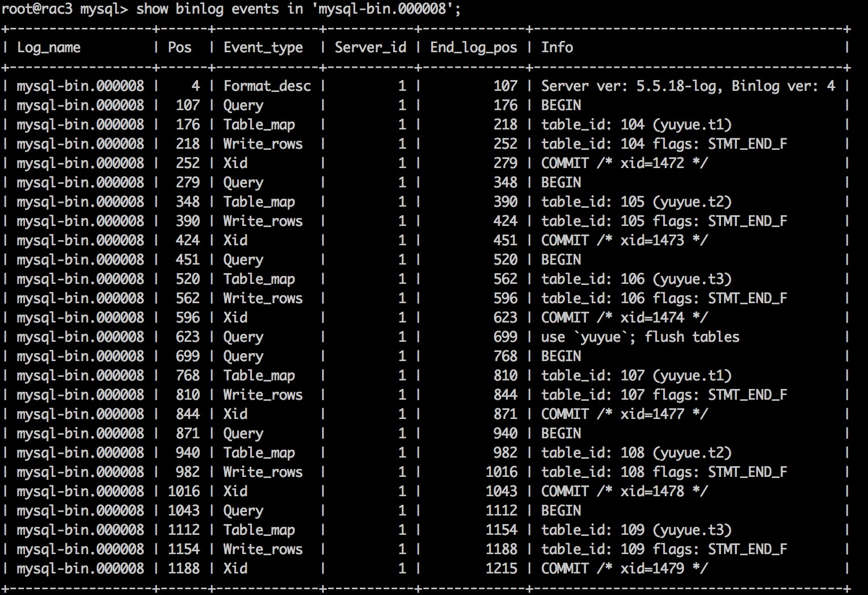The image size is (868, 595).
Task: Click the 'COMMIT /* xid=1479 */' entry
Action: 624,568
